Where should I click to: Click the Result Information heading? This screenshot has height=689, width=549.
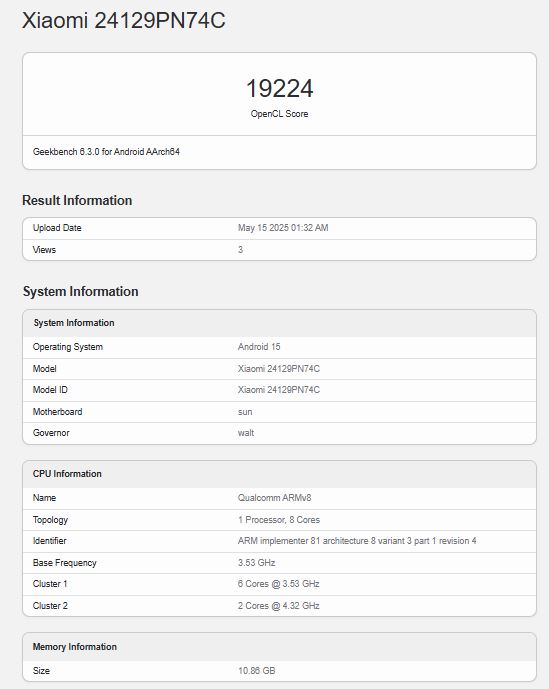[x=77, y=200]
